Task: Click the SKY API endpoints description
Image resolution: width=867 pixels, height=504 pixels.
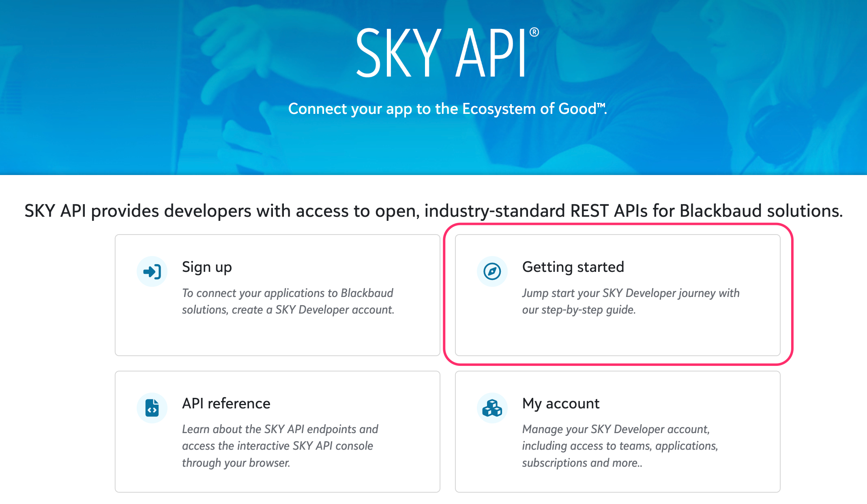Action: (280, 446)
